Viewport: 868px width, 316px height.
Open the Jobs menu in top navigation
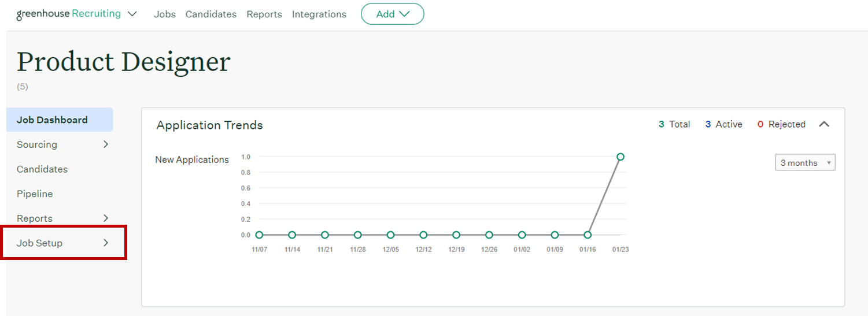pyautogui.click(x=164, y=14)
